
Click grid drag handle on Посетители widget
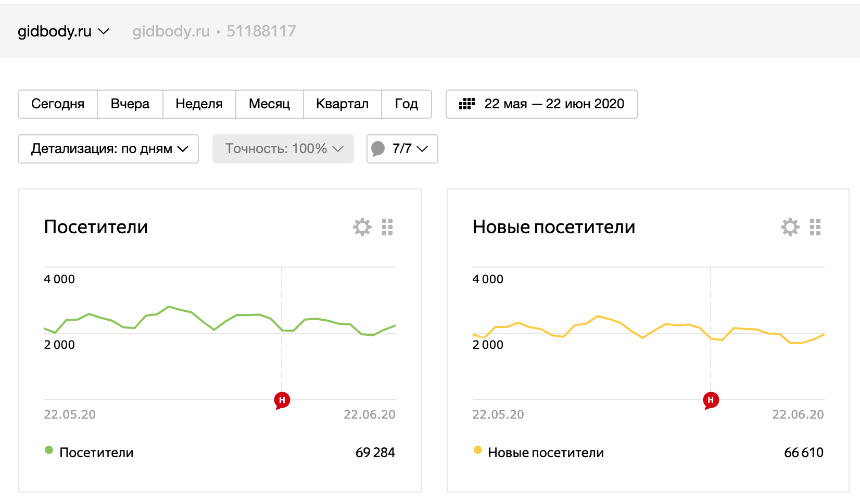pos(387,227)
